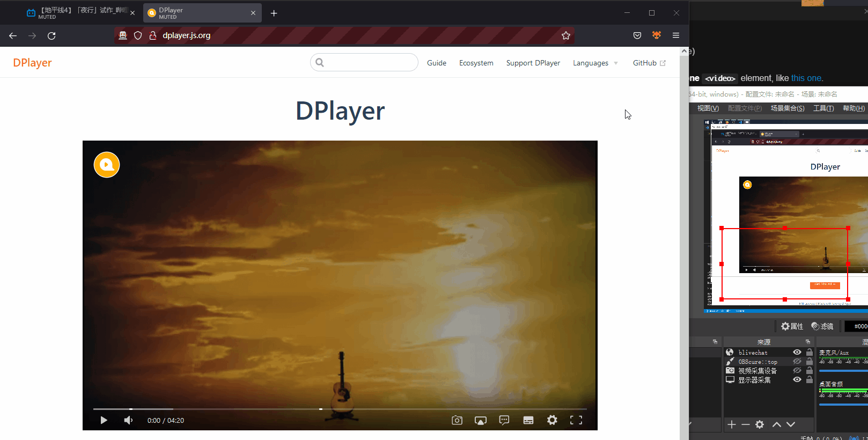Open the 视图(V) menu in OBS
Image resolution: width=868 pixels, height=440 pixels.
[x=708, y=108]
